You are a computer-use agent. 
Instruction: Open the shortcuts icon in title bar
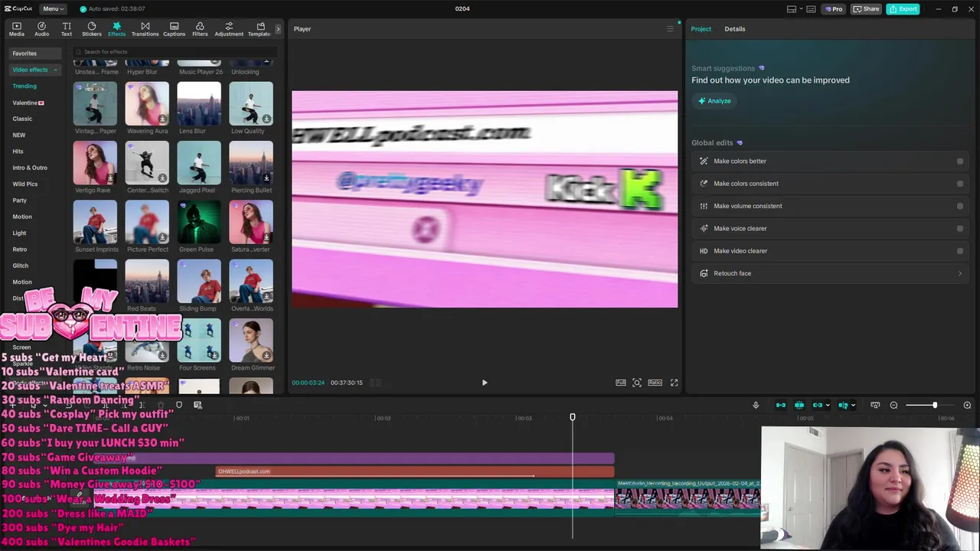pyautogui.click(x=811, y=9)
